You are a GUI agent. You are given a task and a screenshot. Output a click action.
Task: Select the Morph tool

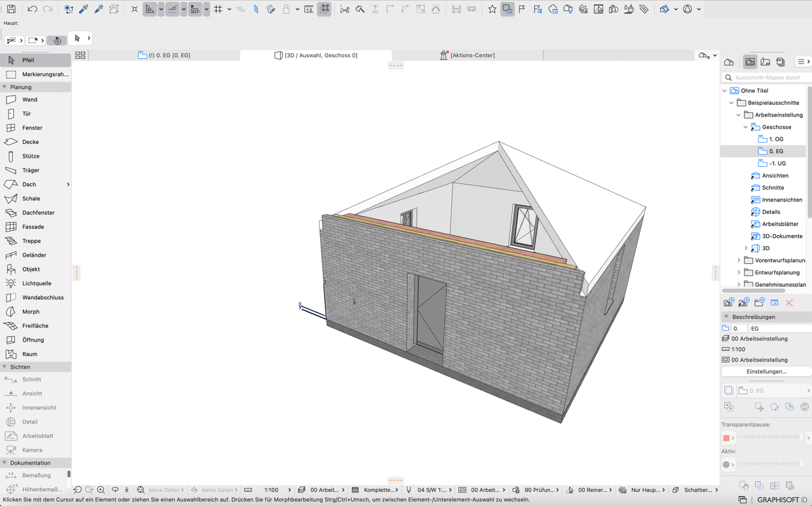[35, 312]
